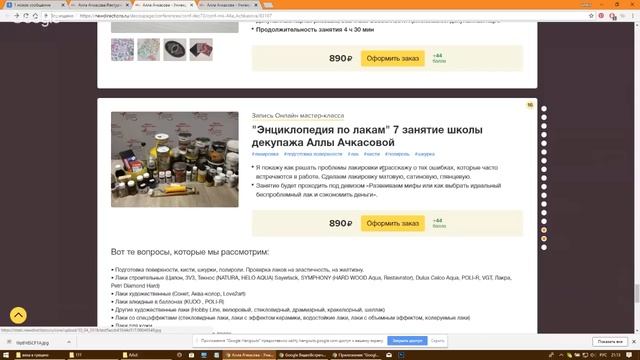Close the active third browser tab

pos(191,5)
